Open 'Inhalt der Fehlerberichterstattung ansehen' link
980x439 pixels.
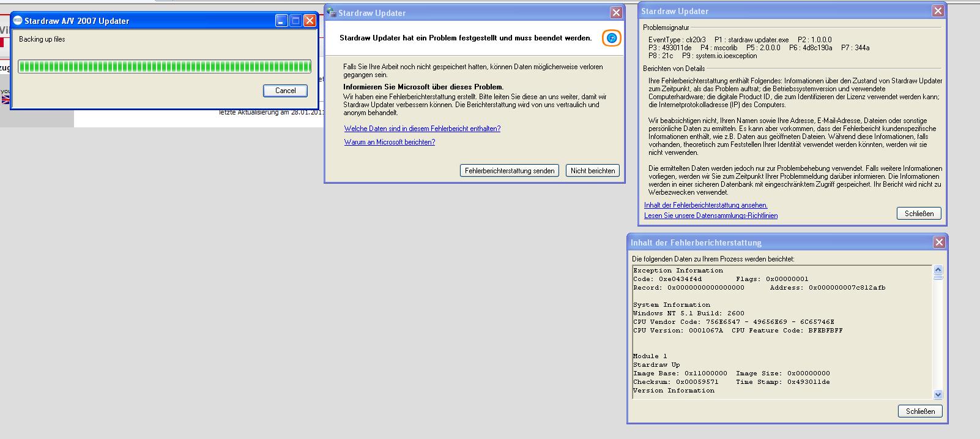705,205
